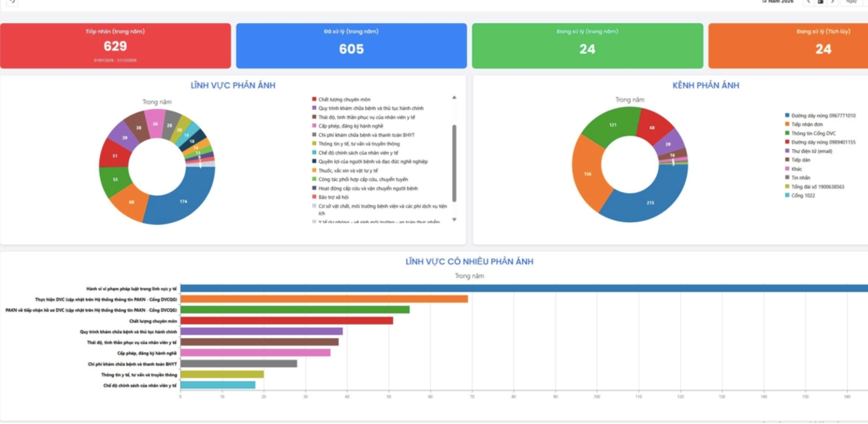Click brown 38 segment in Lĩnh vực donut
868x424 pixels.
click(x=138, y=128)
